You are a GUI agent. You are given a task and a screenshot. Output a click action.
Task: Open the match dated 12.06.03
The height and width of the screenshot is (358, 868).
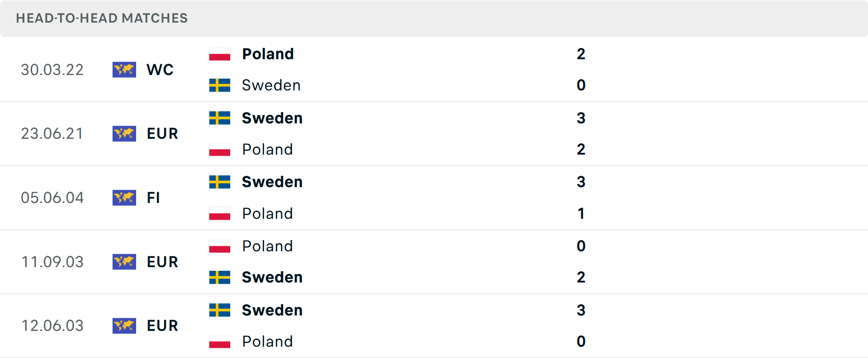(x=52, y=325)
